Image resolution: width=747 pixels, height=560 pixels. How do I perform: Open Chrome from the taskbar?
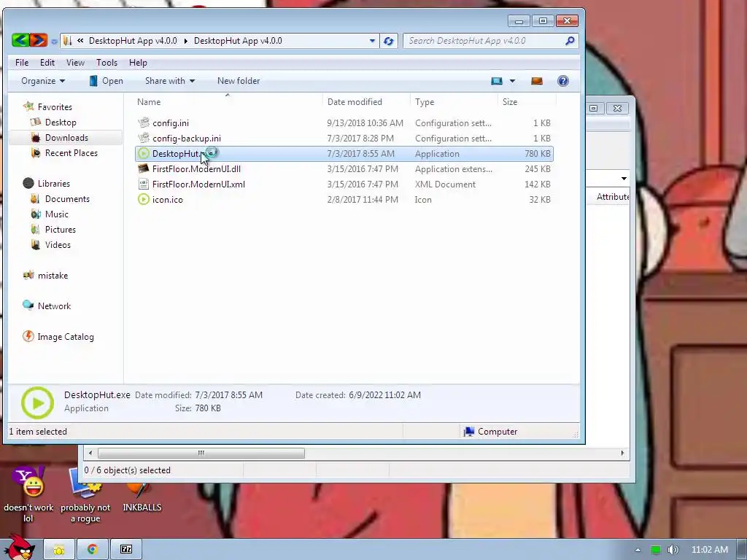point(93,550)
